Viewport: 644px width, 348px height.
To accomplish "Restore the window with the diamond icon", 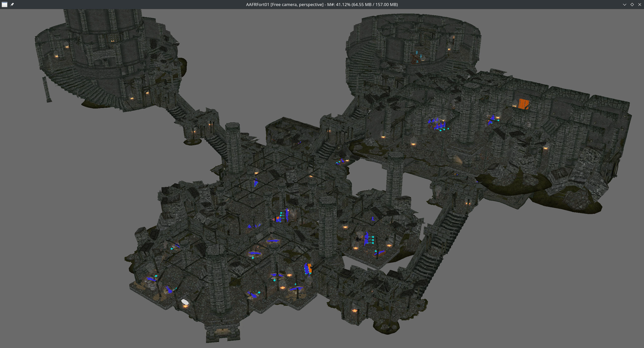I will pos(632,5).
